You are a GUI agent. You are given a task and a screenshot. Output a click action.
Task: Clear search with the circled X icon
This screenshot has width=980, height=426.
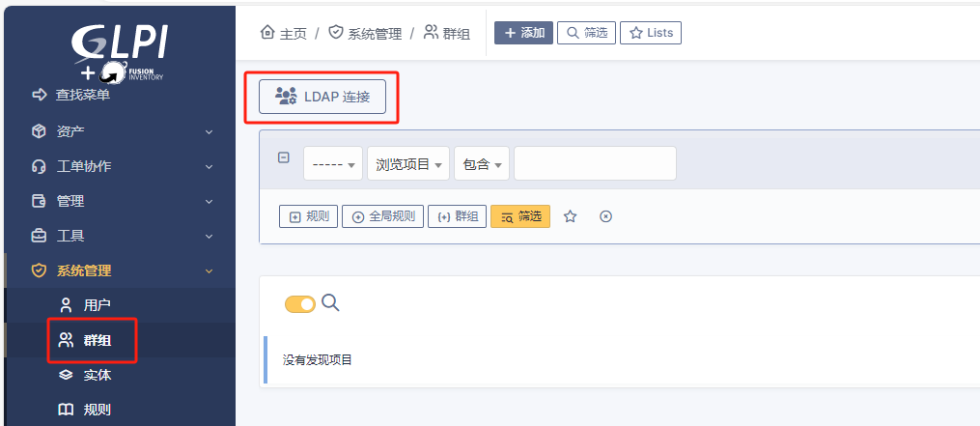[605, 216]
